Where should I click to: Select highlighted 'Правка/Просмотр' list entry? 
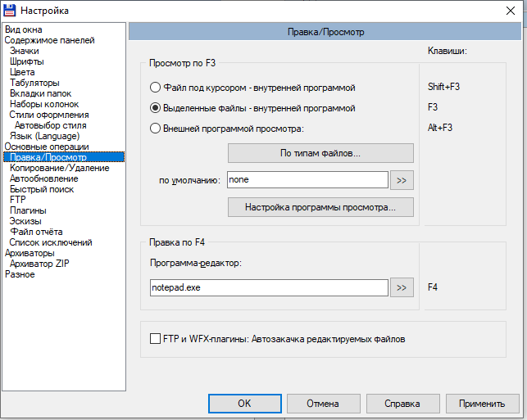pos(64,157)
